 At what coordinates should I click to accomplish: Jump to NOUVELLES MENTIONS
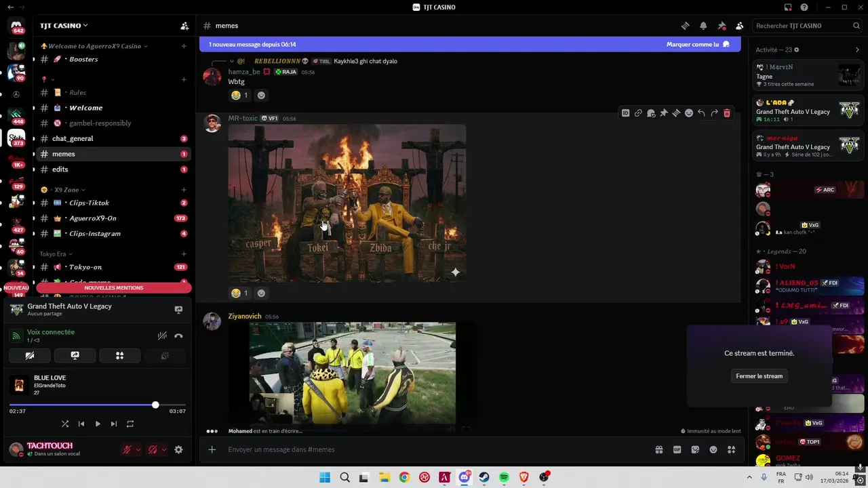114,288
